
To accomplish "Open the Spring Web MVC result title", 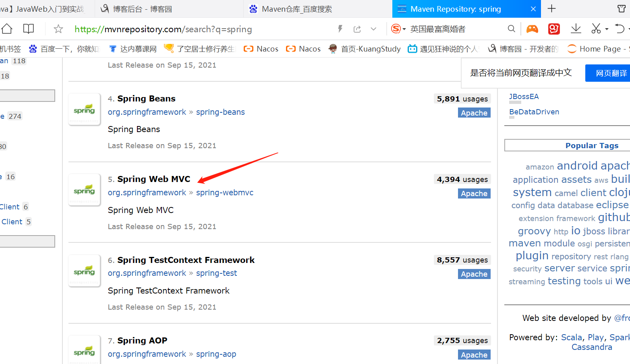I will (153, 179).
